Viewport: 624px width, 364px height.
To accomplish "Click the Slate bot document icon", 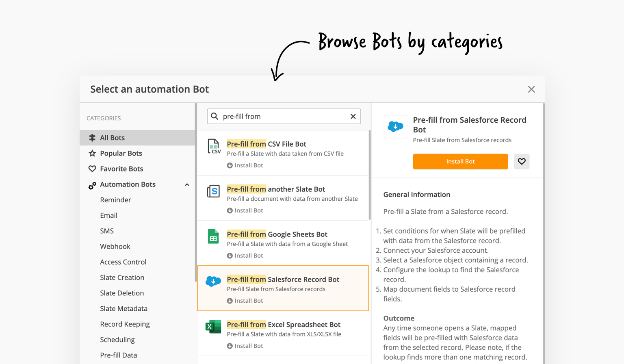I will click(x=213, y=191).
